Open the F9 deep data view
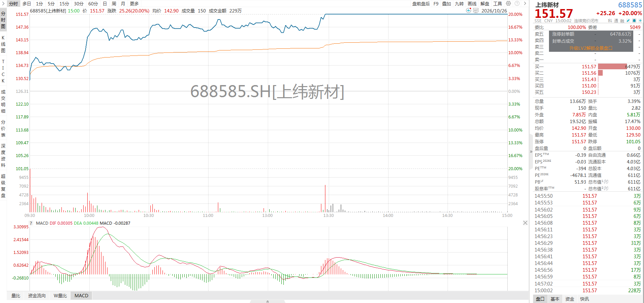The height and width of the screenshot is (303, 644). [x=436, y=4]
